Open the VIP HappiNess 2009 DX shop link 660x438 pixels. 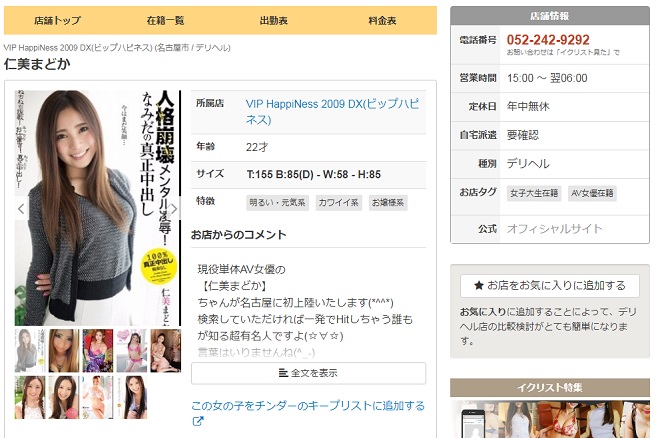[320, 110]
